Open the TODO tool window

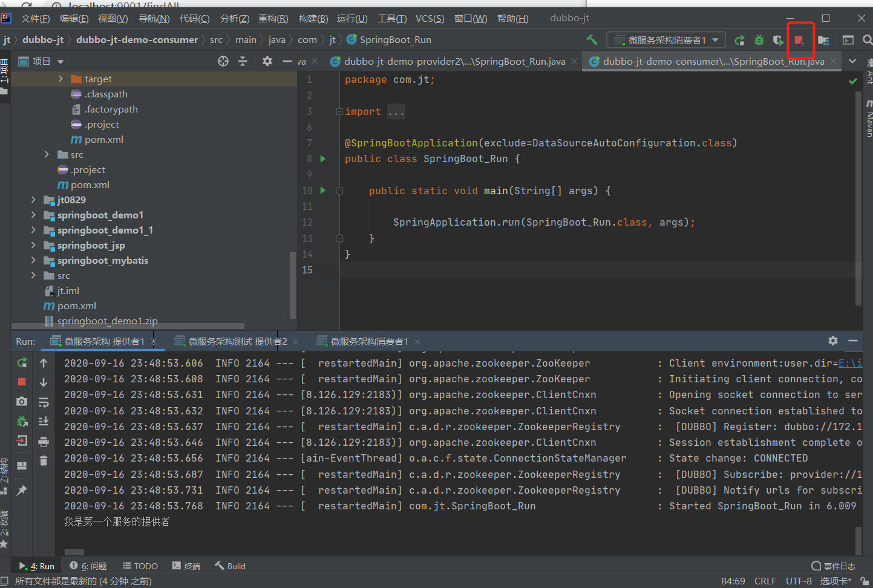[140, 566]
